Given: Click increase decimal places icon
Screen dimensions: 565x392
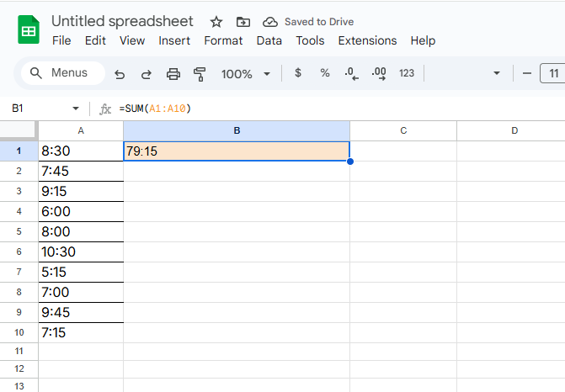Looking at the screenshot, I should coord(378,74).
